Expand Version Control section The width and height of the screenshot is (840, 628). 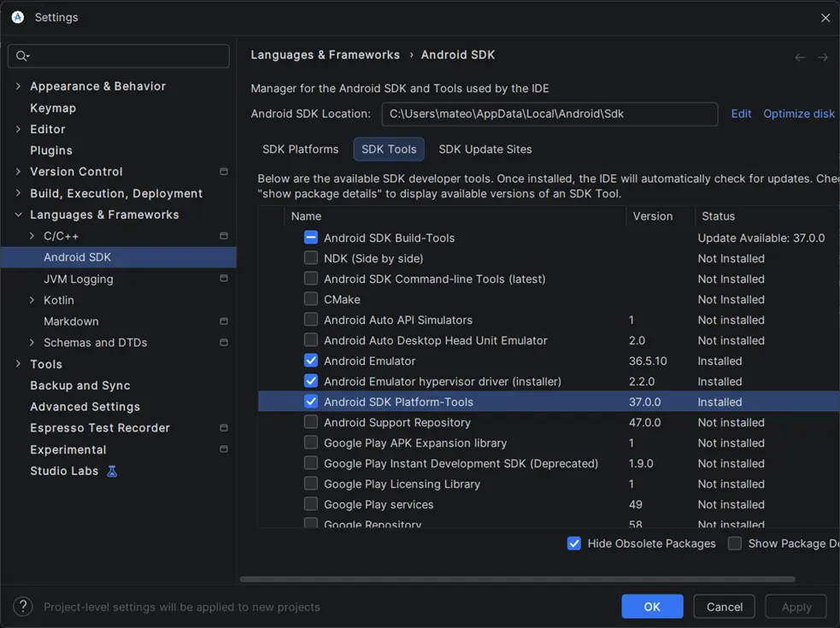click(x=18, y=172)
